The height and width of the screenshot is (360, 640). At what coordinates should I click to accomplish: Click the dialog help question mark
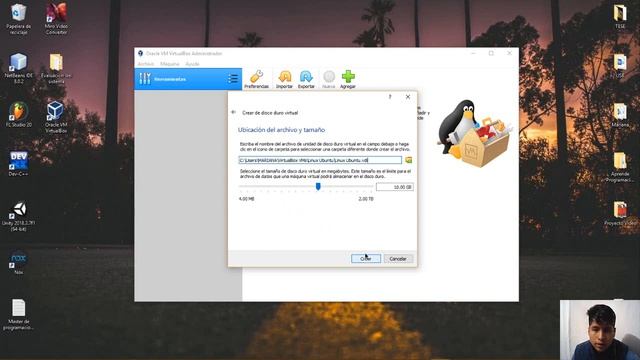(390, 97)
